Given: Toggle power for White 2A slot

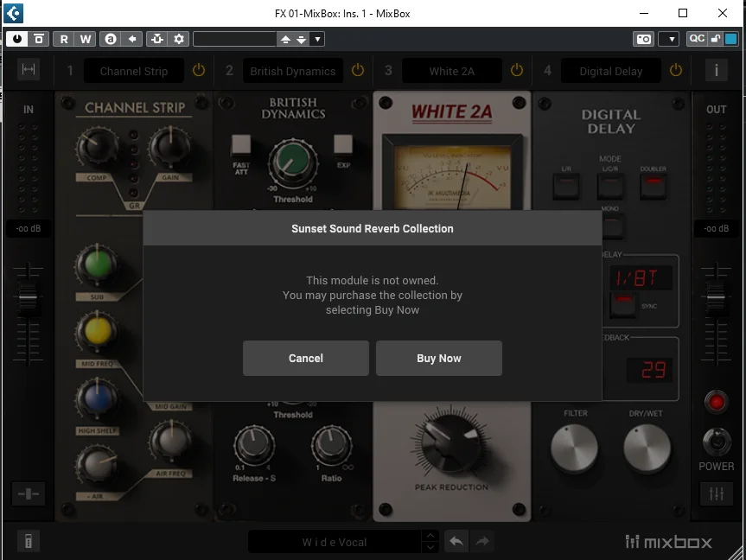Looking at the screenshot, I should click(x=517, y=70).
